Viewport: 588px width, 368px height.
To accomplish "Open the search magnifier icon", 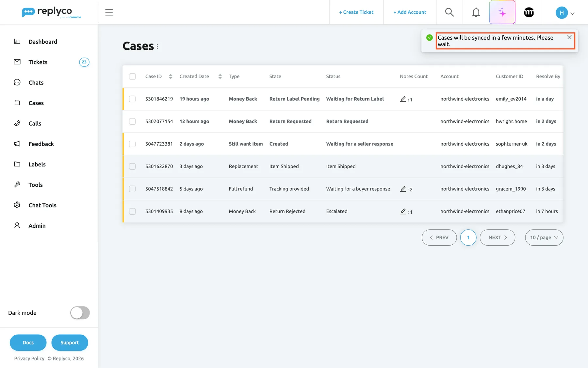I will 449,12.
